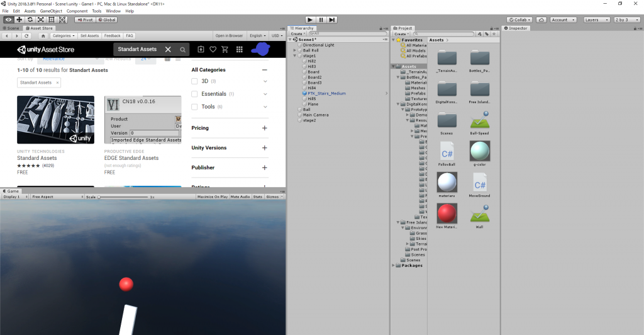Reload the Asset Store page
Viewport: 644px width, 335px height.
coord(26,36)
